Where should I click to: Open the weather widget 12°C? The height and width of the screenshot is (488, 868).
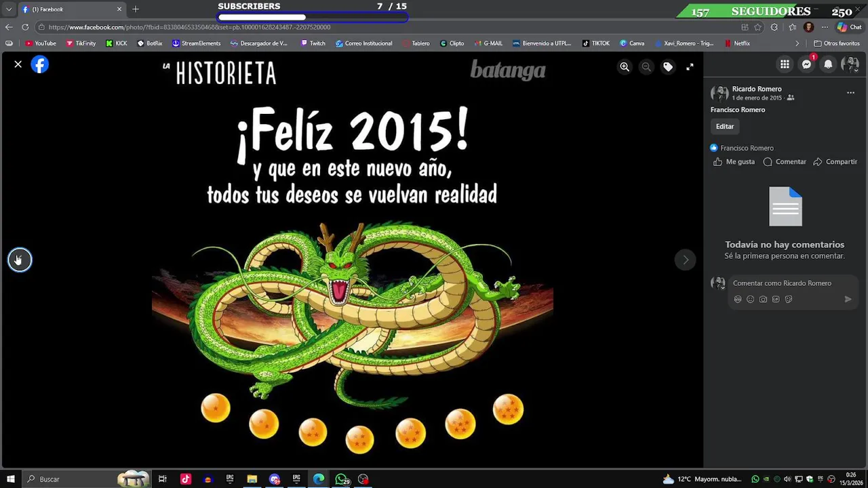coord(703,479)
